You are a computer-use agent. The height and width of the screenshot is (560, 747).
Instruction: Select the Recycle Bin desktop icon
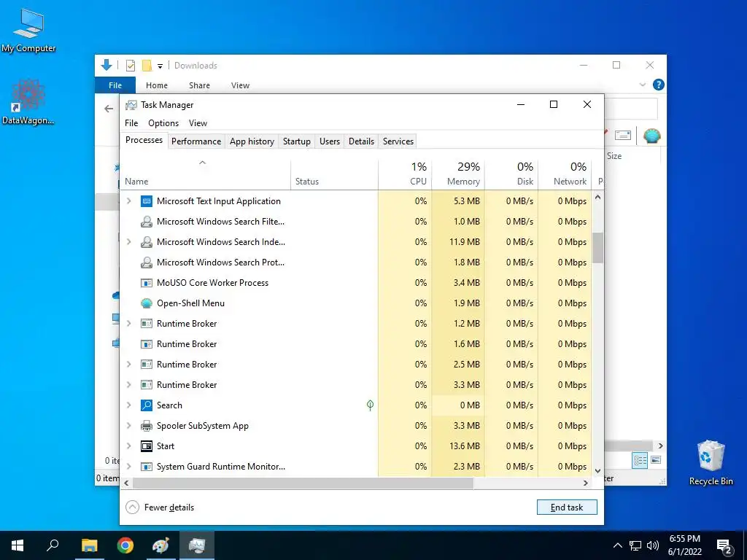pyautogui.click(x=711, y=462)
